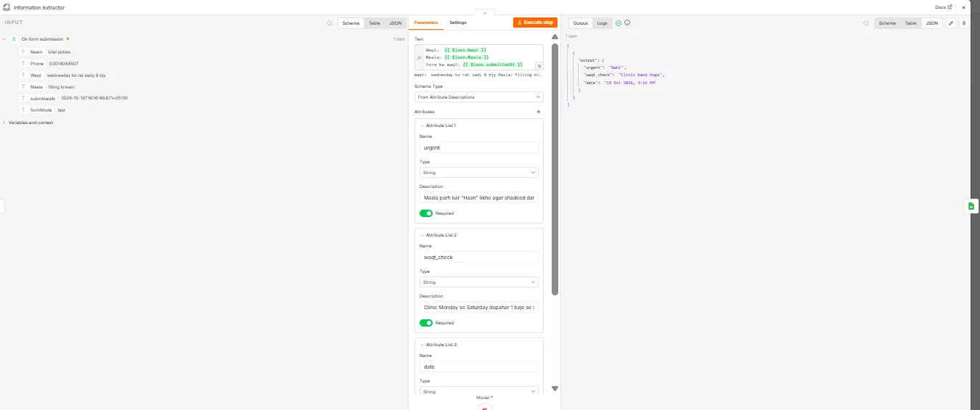Click the waqt_check Name input field
980x410 pixels.
[x=479, y=257]
